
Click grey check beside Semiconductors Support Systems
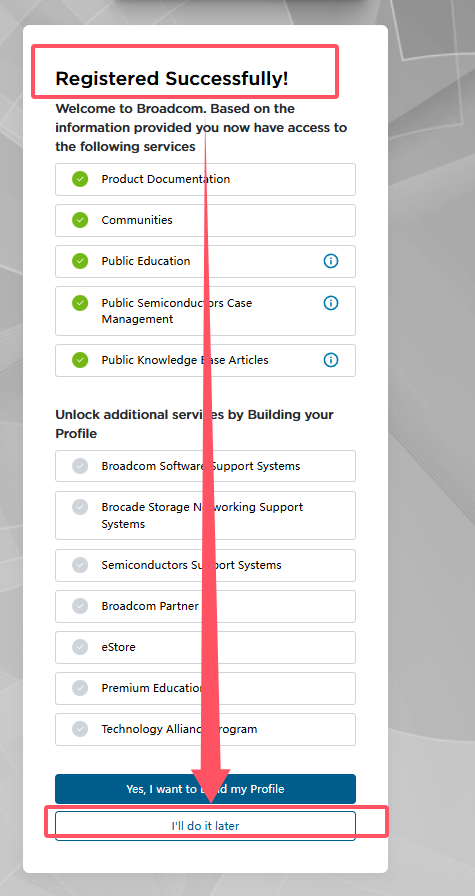pyautogui.click(x=80, y=565)
